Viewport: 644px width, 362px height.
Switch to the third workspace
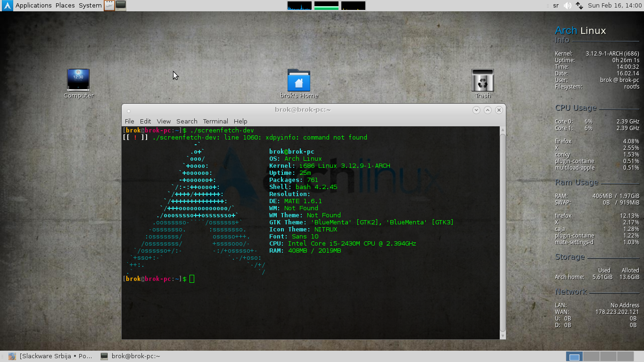click(x=608, y=357)
